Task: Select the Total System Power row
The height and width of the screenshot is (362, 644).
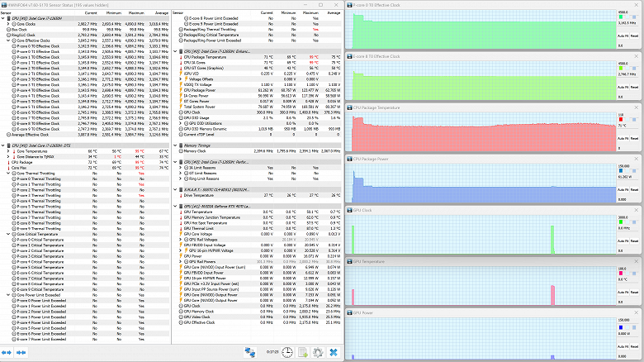Action: coord(257,107)
